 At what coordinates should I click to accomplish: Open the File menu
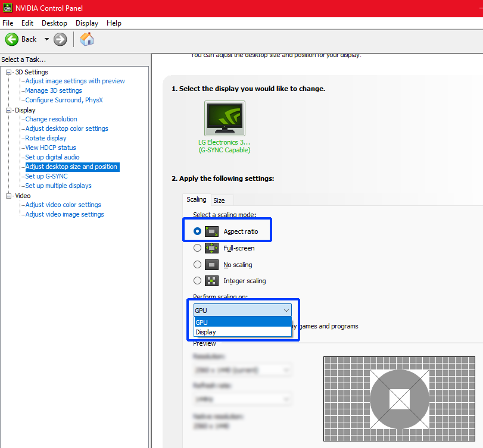(8, 23)
